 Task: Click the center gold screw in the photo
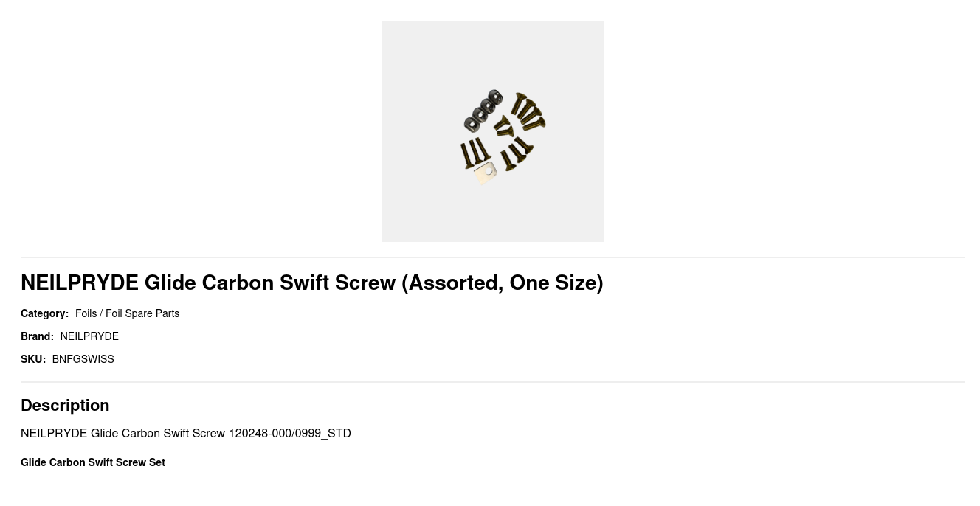(x=504, y=128)
